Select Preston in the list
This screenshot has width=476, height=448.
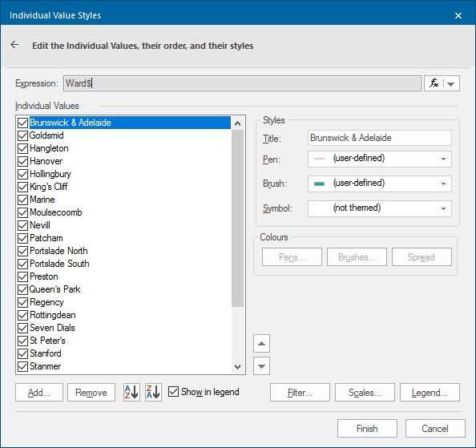44,276
